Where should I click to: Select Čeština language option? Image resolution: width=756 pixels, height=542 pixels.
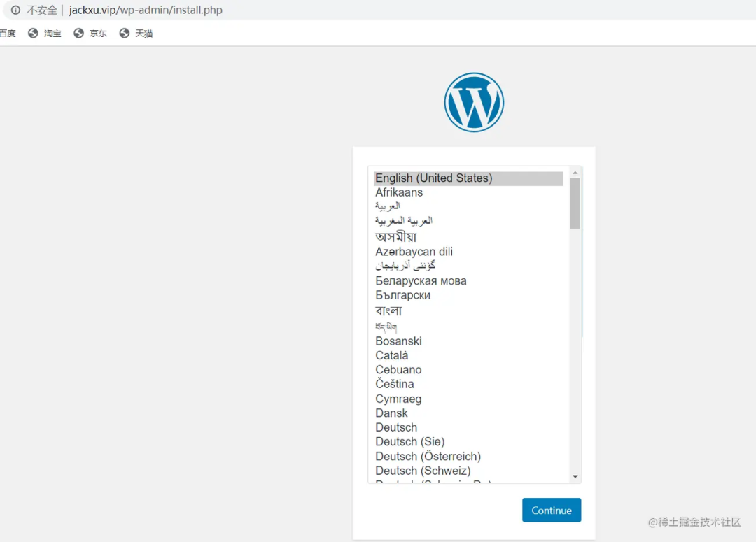[x=395, y=384]
